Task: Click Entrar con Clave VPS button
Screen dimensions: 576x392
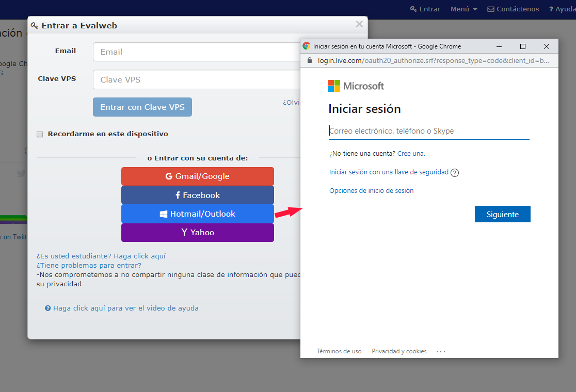Action: (x=142, y=107)
